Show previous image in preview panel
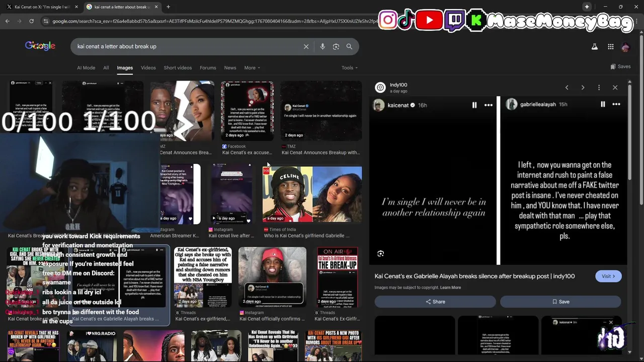The width and height of the screenshot is (644, 362). [x=567, y=87]
